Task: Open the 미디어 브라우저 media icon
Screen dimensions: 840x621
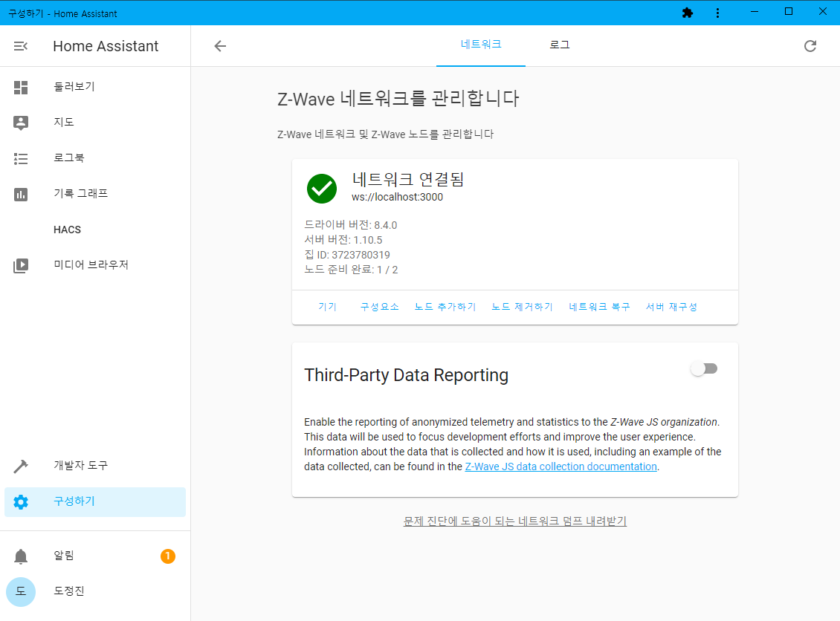Action: pos(20,265)
